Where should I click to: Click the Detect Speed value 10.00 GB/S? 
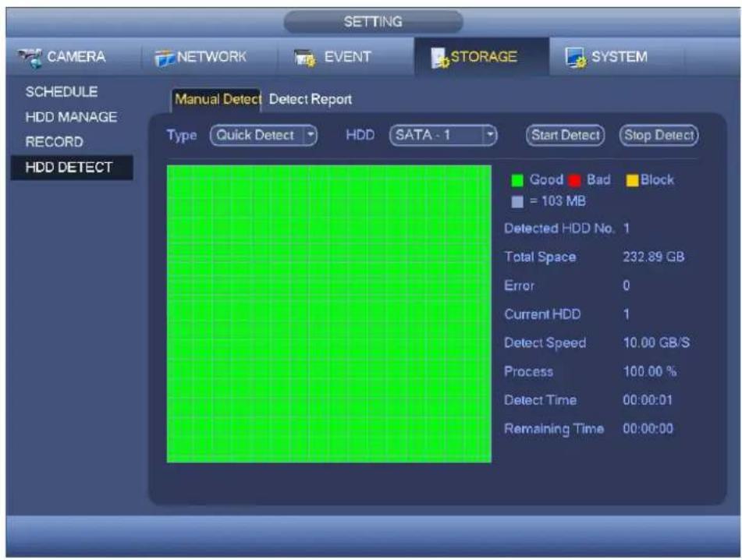656,342
